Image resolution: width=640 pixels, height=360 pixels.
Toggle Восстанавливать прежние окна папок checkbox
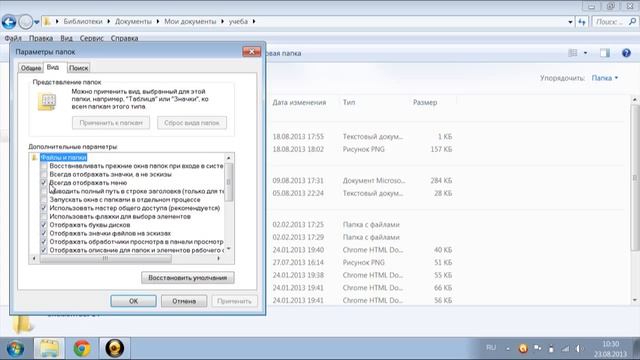pyautogui.click(x=44, y=166)
